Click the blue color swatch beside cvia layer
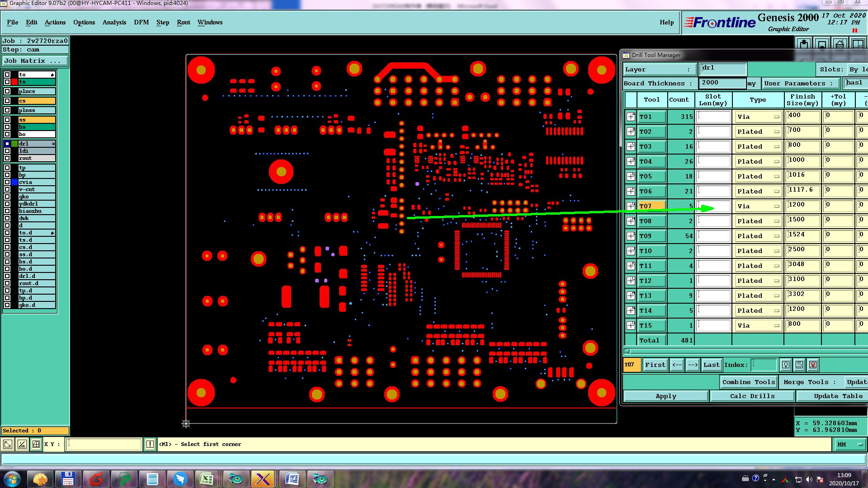The width and height of the screenshot is (868, 488). 14,183
